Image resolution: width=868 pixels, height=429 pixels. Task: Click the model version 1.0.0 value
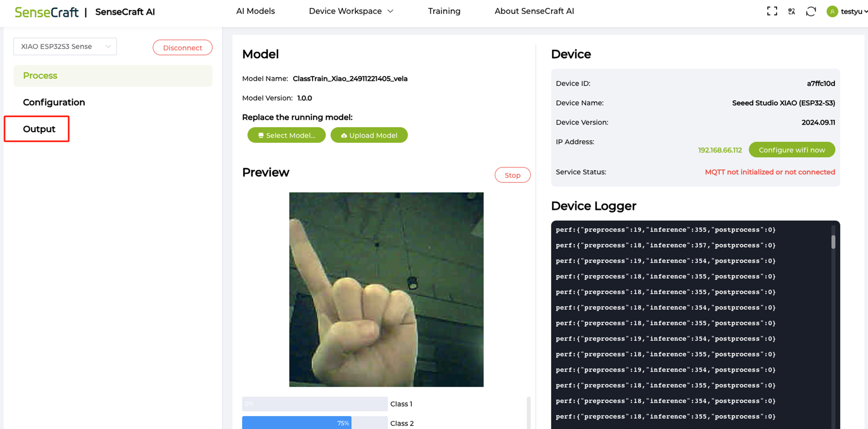[304, 98]
